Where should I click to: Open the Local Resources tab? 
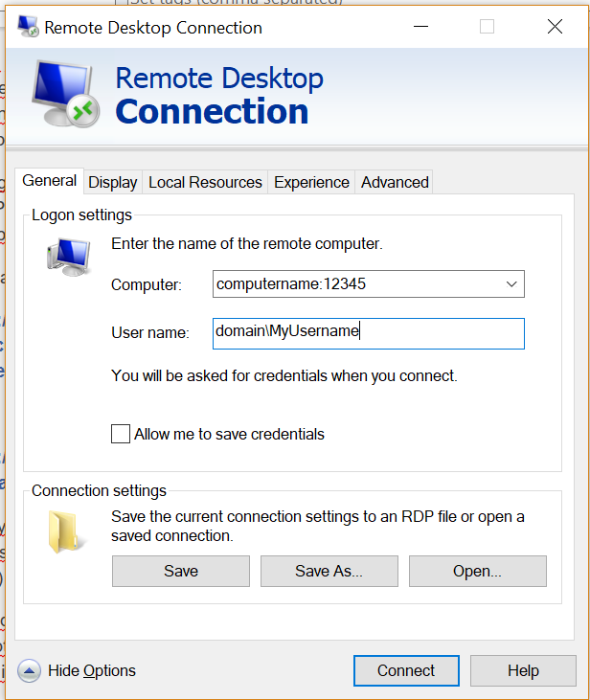click(x=205, y=182)
